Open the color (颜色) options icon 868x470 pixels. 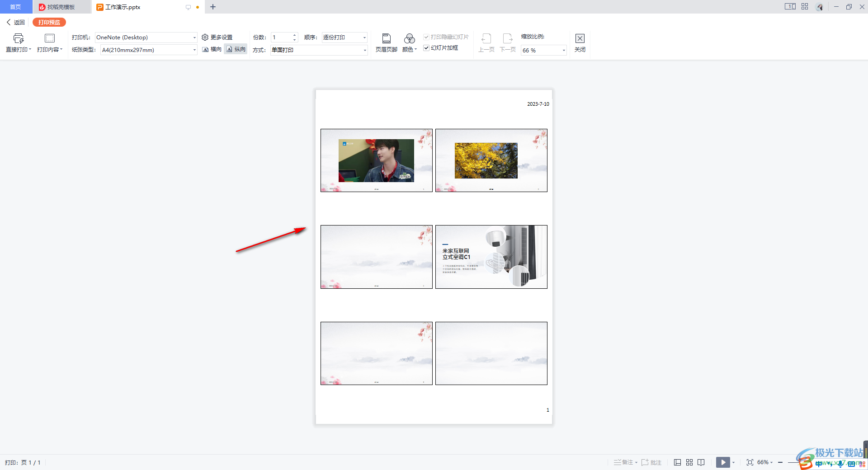pyautogui.click(x=409, y=38)
